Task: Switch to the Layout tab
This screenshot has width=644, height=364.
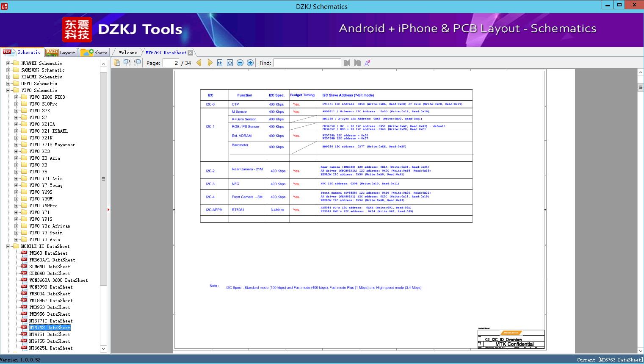Action: point(61,53)
